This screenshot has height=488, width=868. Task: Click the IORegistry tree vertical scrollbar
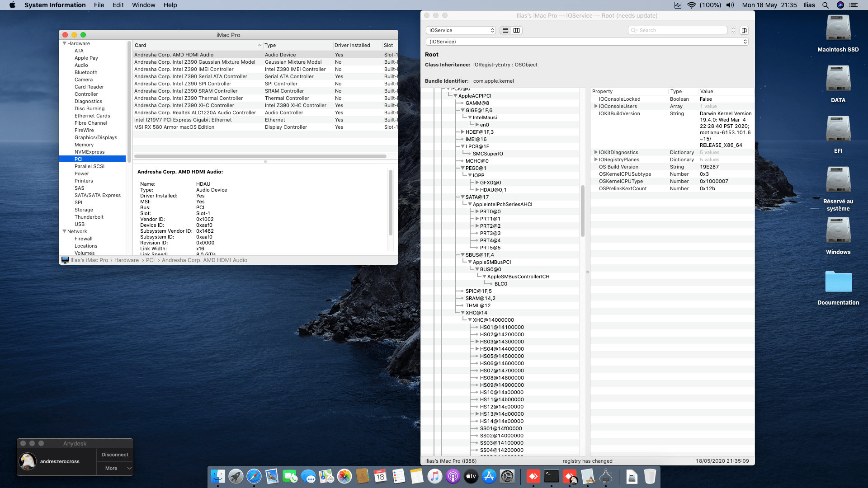click(x=583, y=211)
